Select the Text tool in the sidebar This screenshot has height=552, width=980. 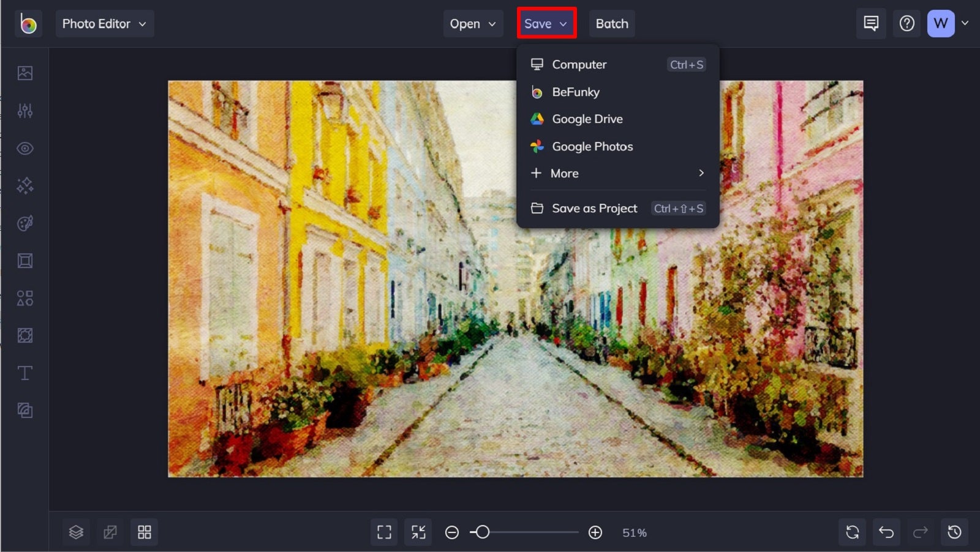point(24,372)
